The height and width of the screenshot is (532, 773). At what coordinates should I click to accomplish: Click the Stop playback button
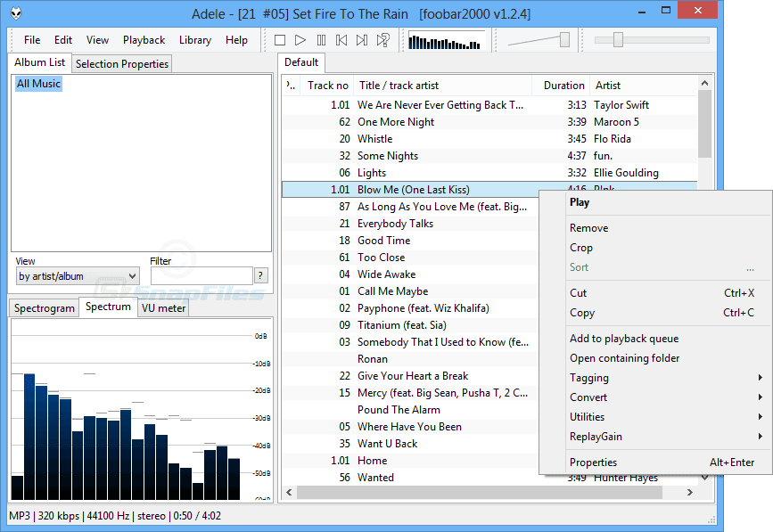pos(280,40)
